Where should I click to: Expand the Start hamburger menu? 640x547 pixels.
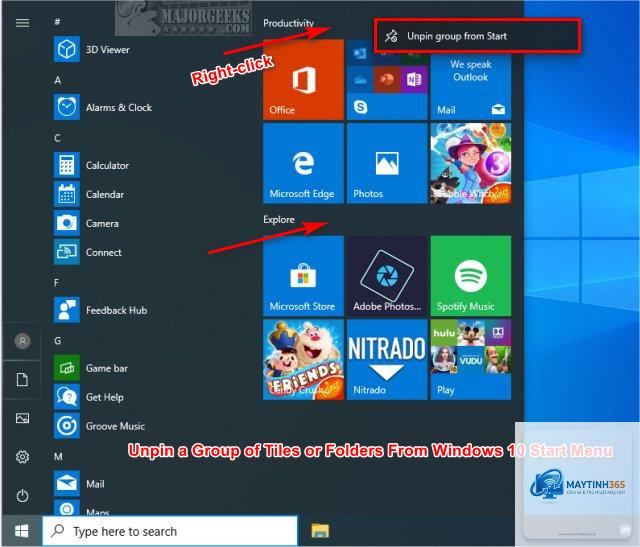[x=22, y=23]
